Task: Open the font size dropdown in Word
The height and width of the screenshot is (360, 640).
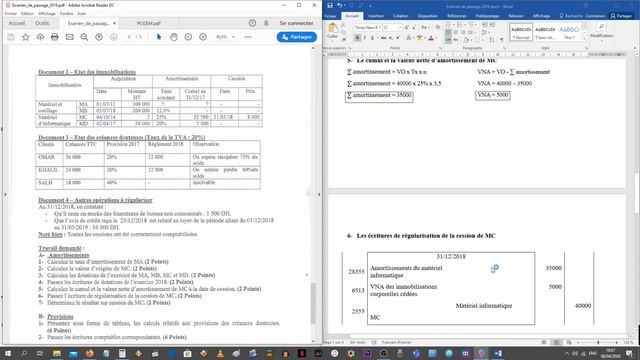Action: [400, 27]
